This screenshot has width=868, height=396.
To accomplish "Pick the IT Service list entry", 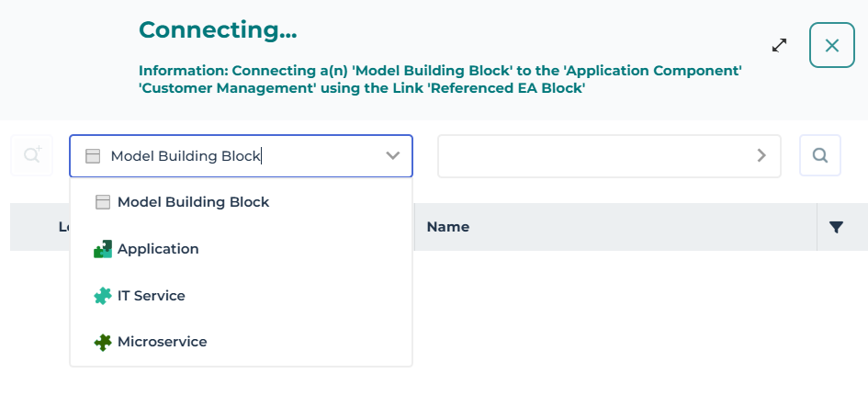I will coord(152,296).
